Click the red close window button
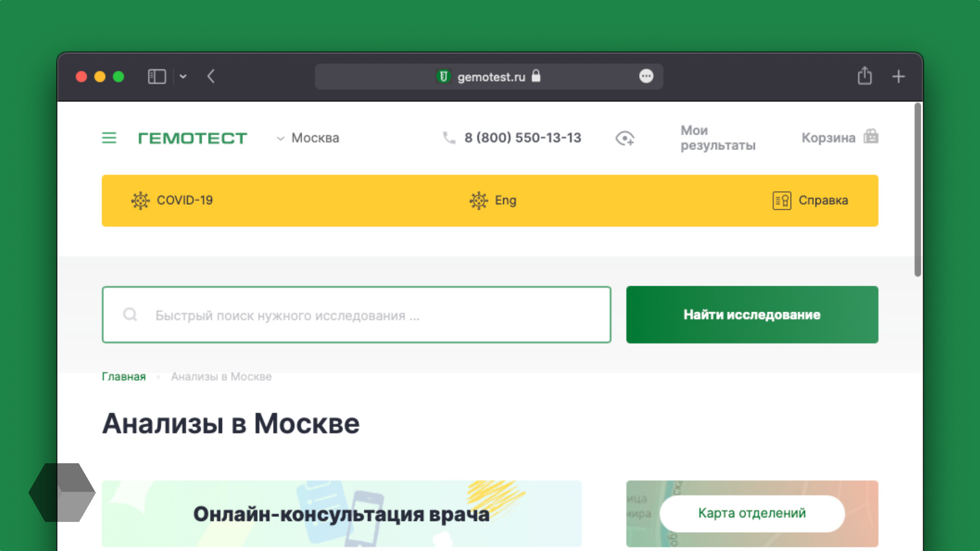 (x=81, y=77)
